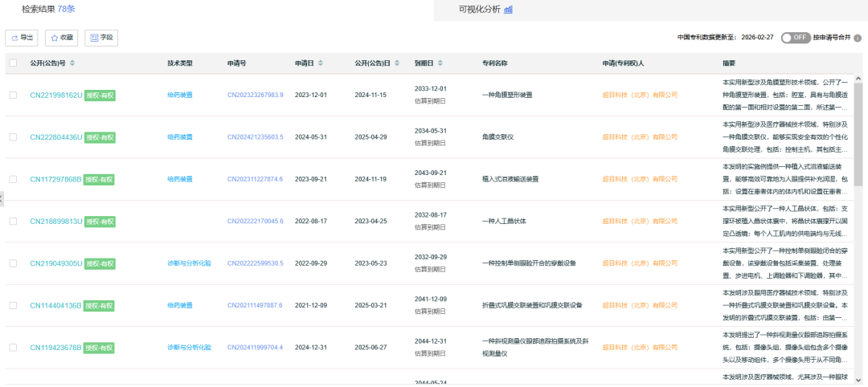Viewport: 868px width, 387px height.
Task: Toggle the 按申请号合并 OFF switch
Action: [x=796, y=38]
